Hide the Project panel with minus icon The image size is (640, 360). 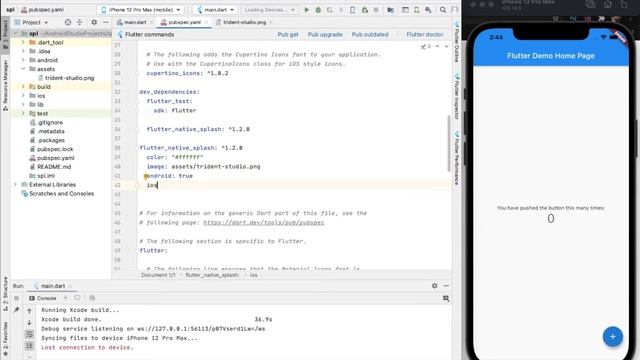coord(106,22)
